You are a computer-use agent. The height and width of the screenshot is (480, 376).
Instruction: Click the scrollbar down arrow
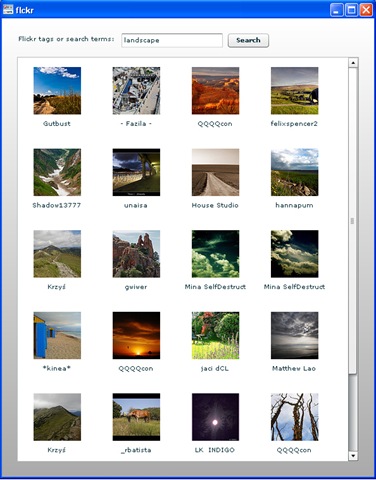353,456
